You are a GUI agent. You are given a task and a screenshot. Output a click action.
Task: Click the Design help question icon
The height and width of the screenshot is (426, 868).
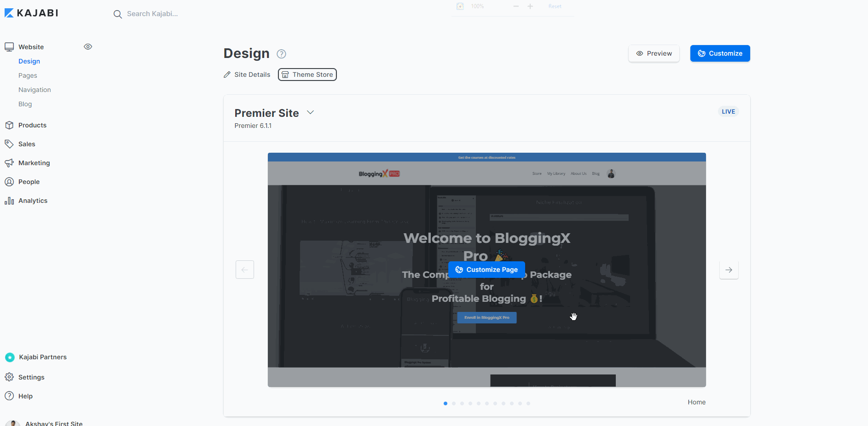coord(281,54)
